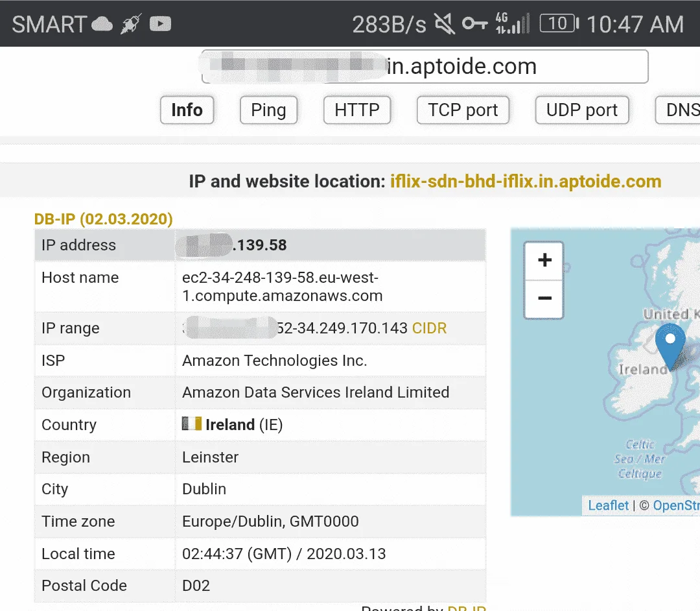
Task: Select Amazon Data Services Ireland Limited text
Action: (x=316, y=392)
